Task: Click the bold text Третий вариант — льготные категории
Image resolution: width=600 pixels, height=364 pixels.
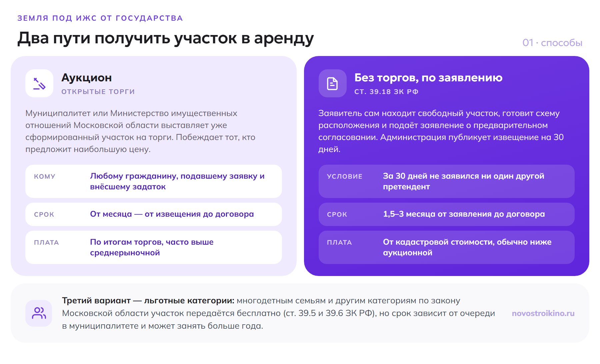Action: (x=148, y=301)
